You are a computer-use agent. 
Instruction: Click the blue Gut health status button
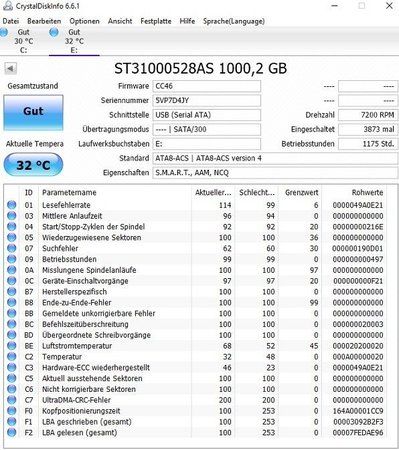click(x=33, y=112)
